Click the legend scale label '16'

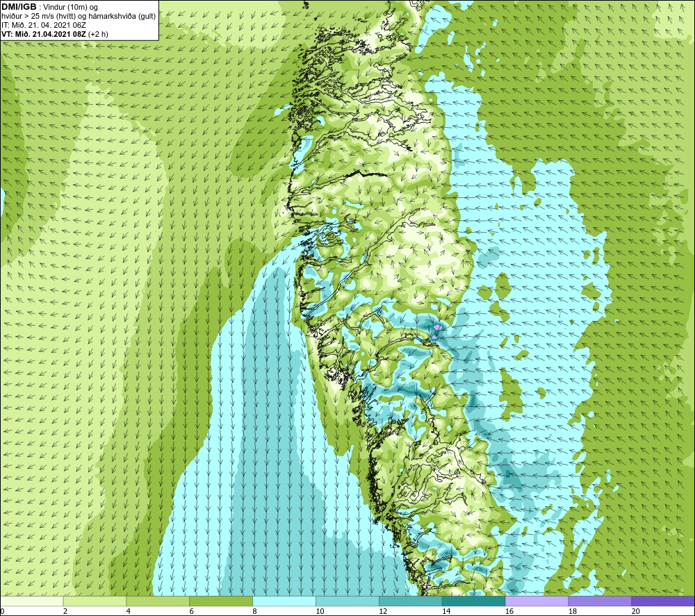click(509, 612)
